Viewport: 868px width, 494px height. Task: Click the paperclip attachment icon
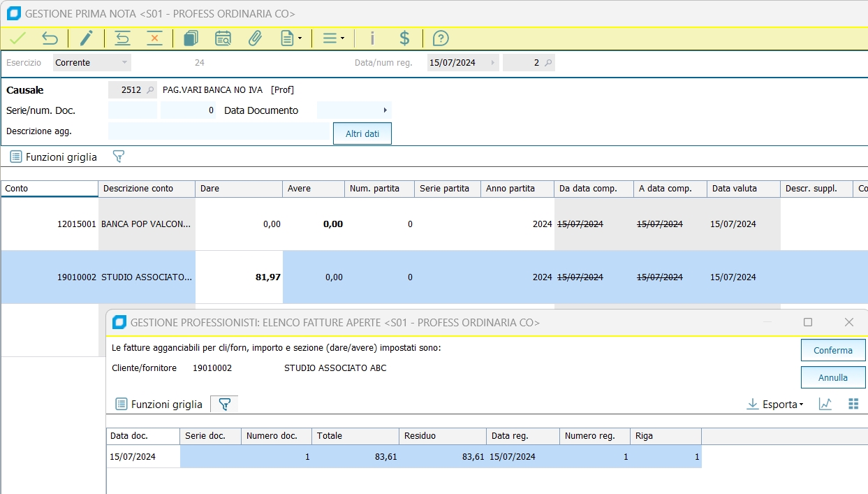pyautogui.click(x=255, y=38)
